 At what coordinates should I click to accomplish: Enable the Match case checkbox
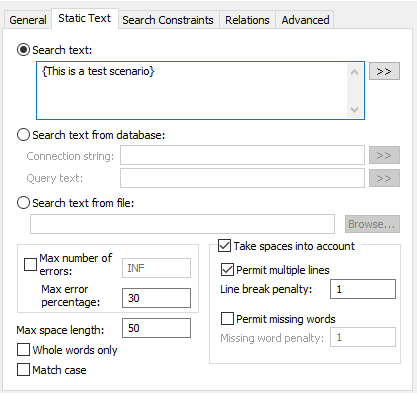coord(23,370)
